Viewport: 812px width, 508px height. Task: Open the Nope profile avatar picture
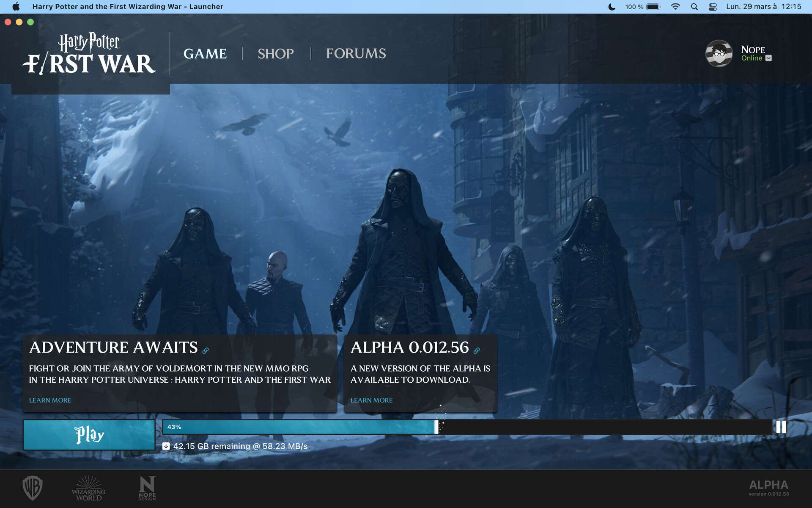click(719, 53)
